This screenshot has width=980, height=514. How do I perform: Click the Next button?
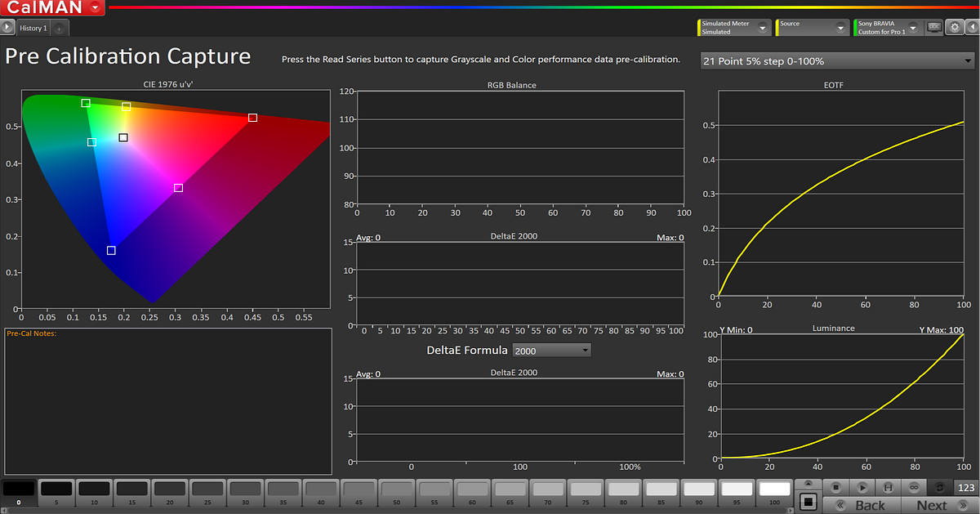933,504
